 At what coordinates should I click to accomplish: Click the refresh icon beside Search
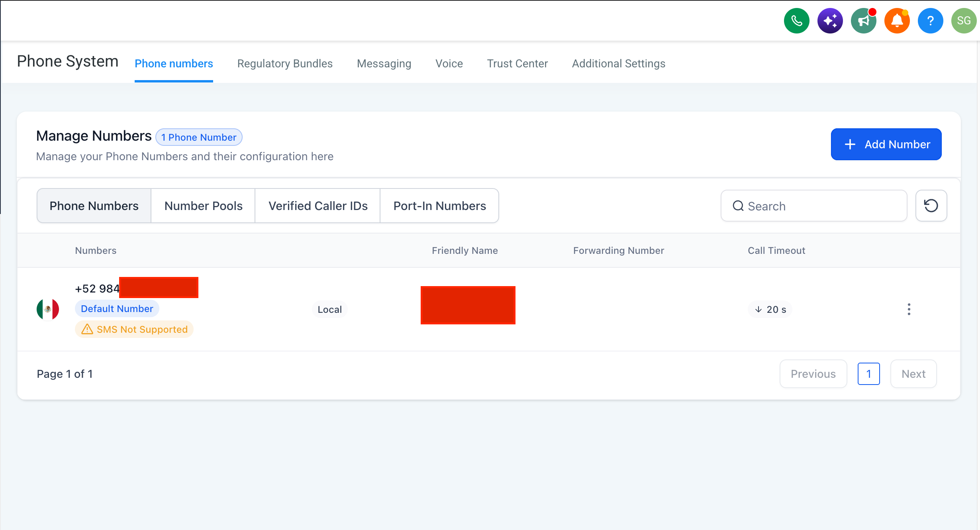pos(931,206)
